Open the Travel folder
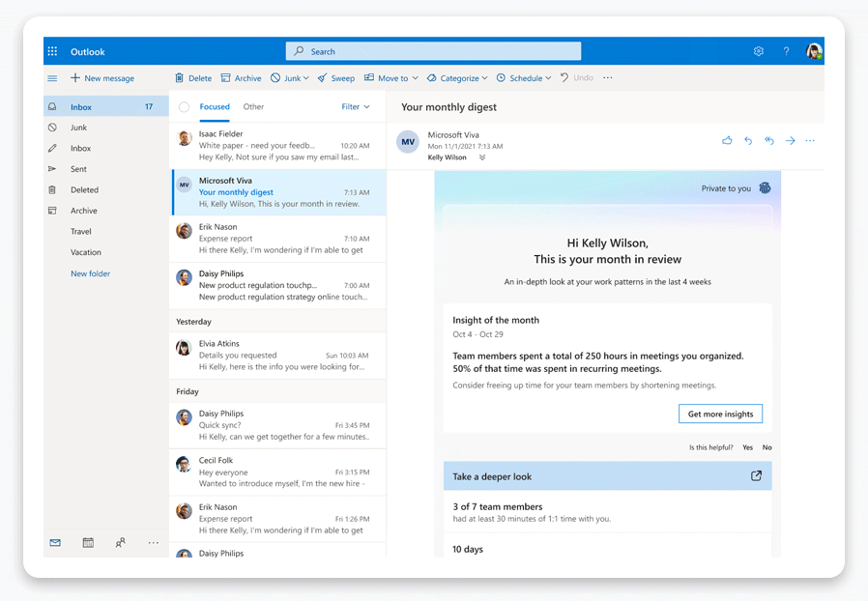 click(106, 231)
